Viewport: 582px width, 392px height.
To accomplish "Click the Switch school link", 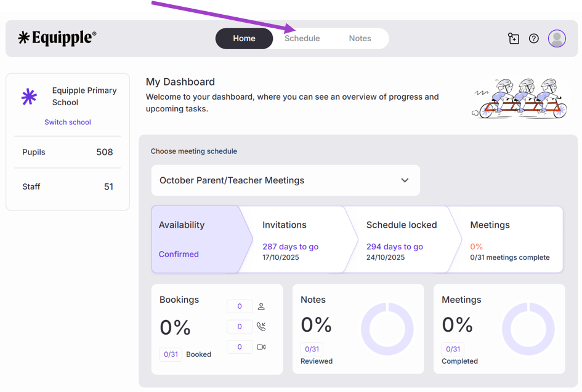I will point(68,122).
